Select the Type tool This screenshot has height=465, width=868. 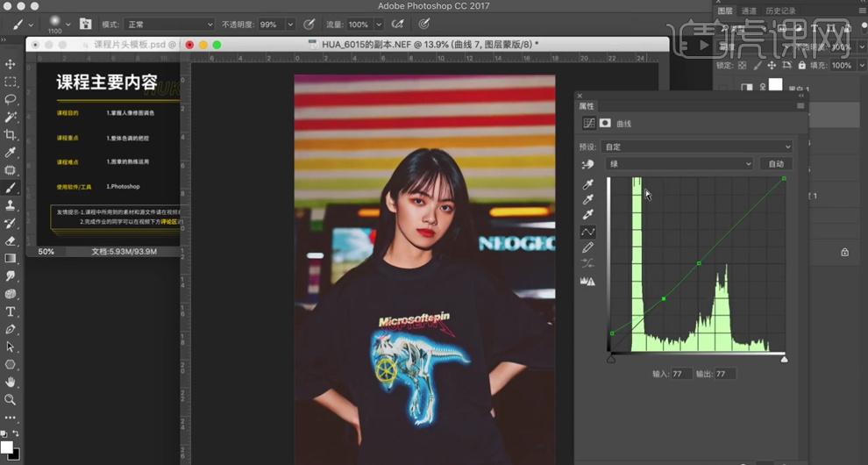[10, 311]
